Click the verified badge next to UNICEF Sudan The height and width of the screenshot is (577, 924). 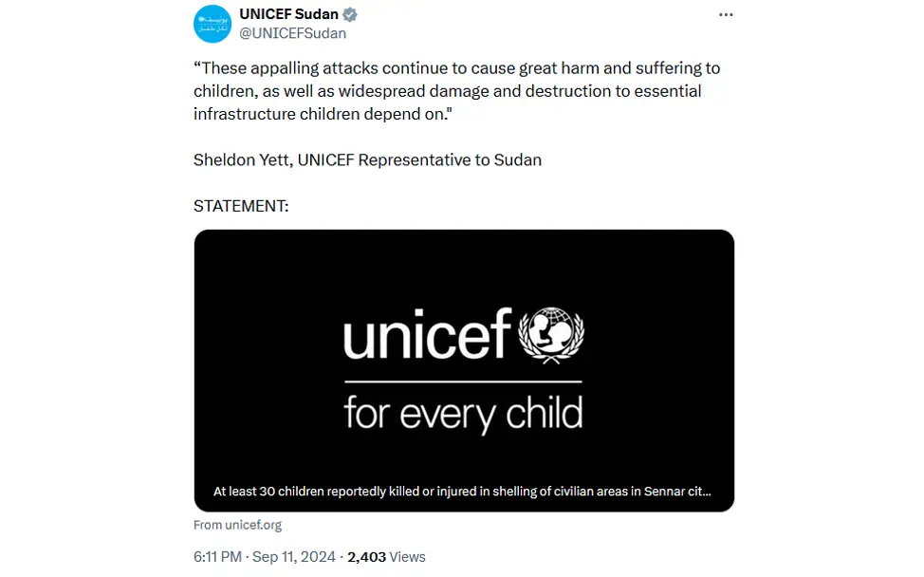click(349, 14)
